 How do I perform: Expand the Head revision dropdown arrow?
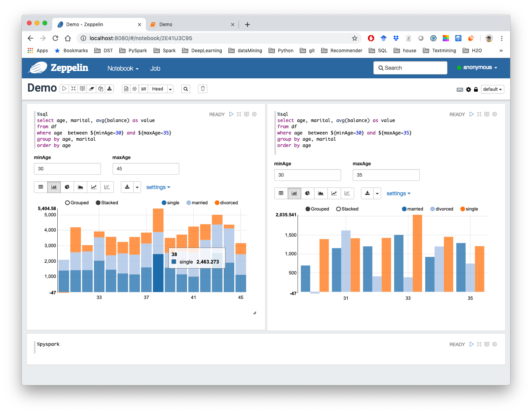(x=170, y=89)
